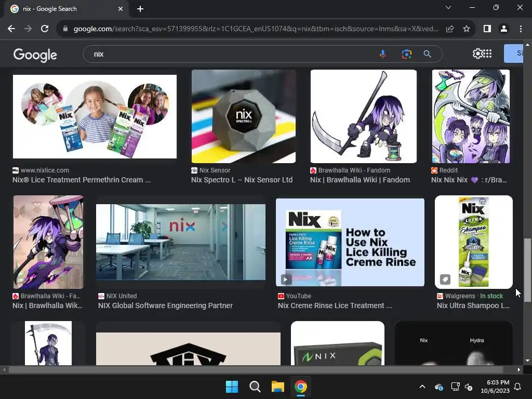The image size is (532, 399).
Task: Open the Nix Spectro L sensor image
Action: click(244, 116)
